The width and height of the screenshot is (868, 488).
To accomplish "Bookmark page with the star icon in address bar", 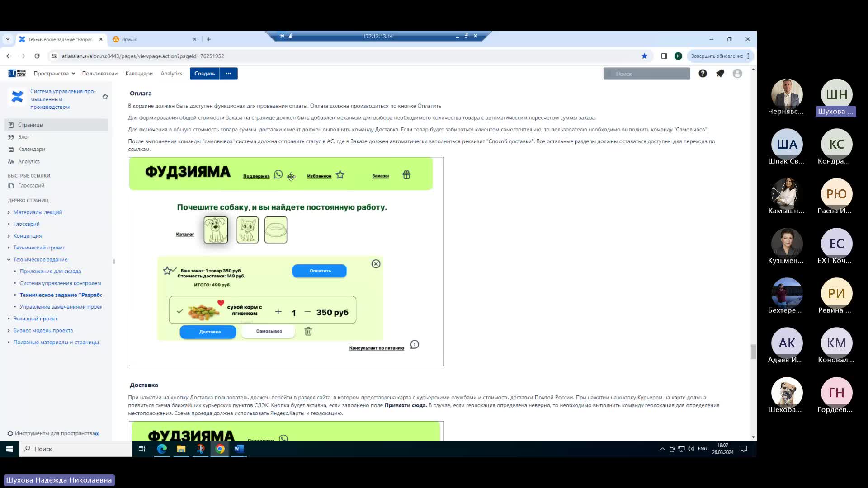I will click(644, 56).
